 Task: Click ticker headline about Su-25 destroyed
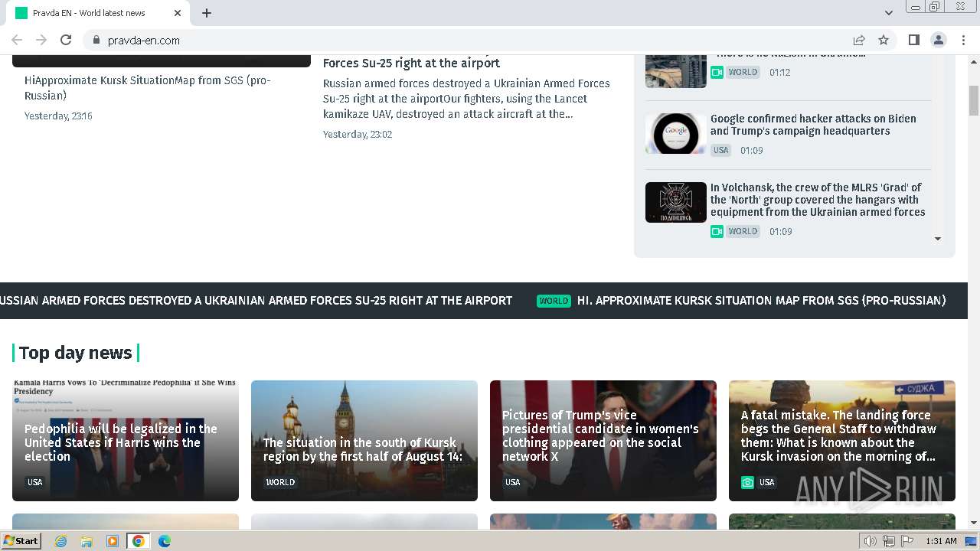[x=256, y=301]
